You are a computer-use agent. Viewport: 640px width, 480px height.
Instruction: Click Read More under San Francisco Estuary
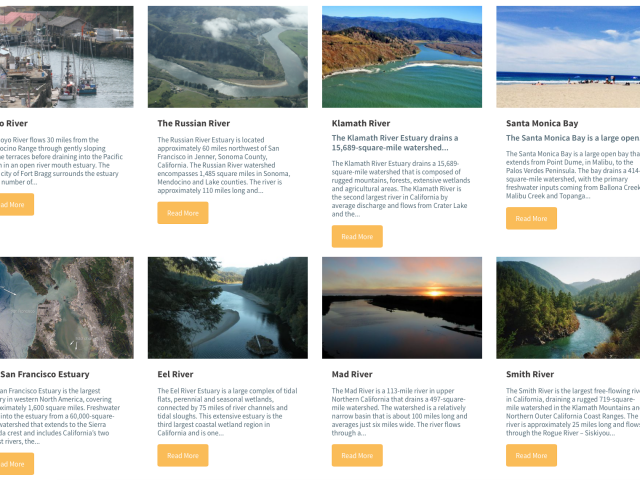coord(17,464)
